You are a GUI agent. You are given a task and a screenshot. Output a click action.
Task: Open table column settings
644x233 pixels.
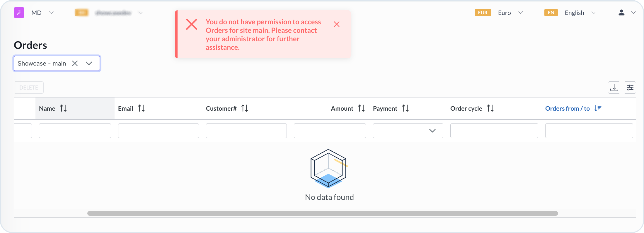630,88
